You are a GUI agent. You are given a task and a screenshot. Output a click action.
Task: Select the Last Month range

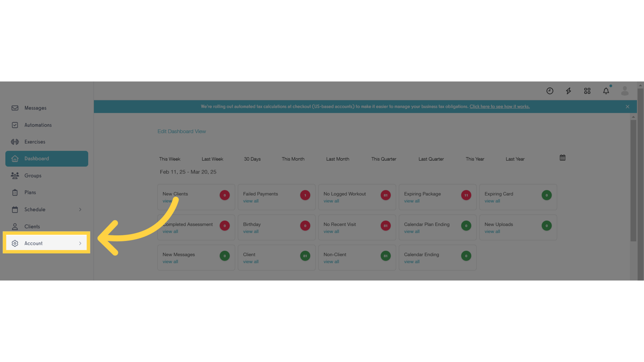[x=338, y=159]
